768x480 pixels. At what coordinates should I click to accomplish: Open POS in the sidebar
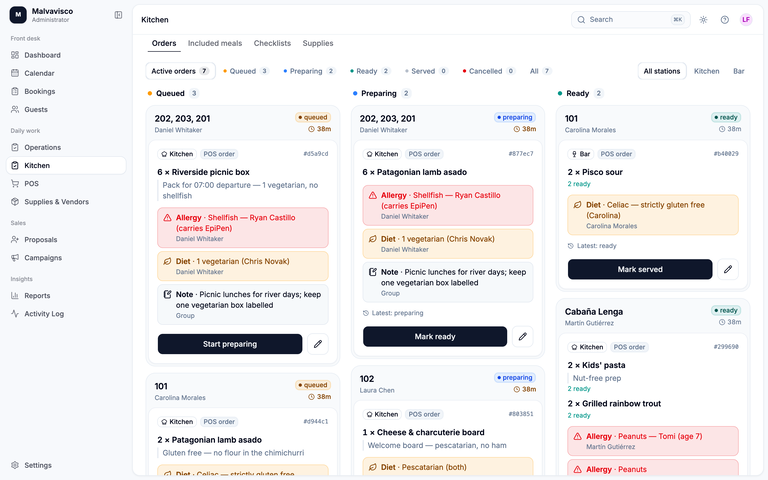(x=66, y=183)
